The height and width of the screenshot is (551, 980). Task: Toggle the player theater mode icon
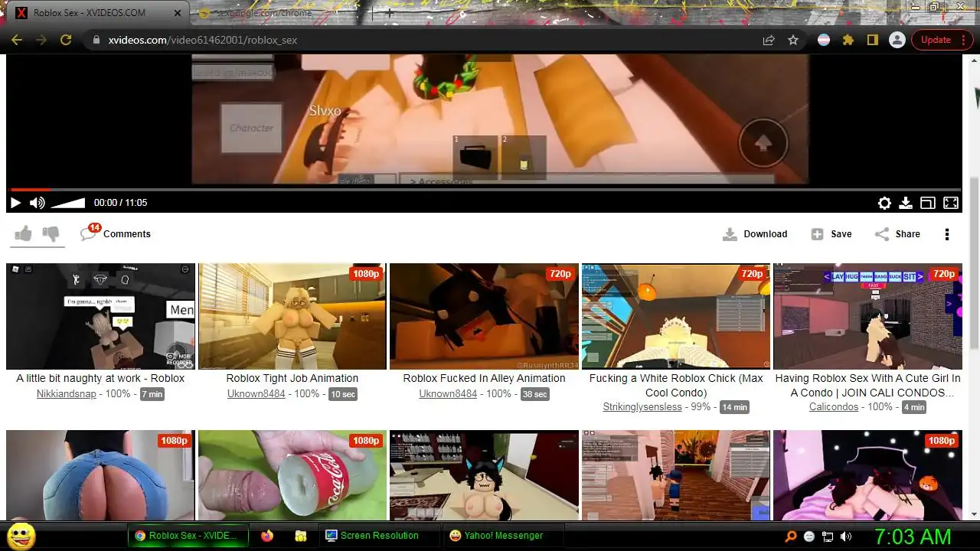(928, 203)
